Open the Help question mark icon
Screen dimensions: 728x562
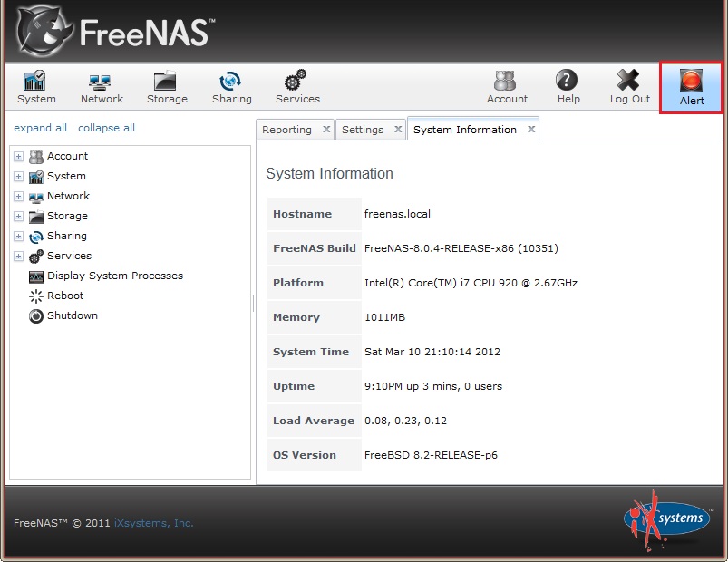coord(567,80)
